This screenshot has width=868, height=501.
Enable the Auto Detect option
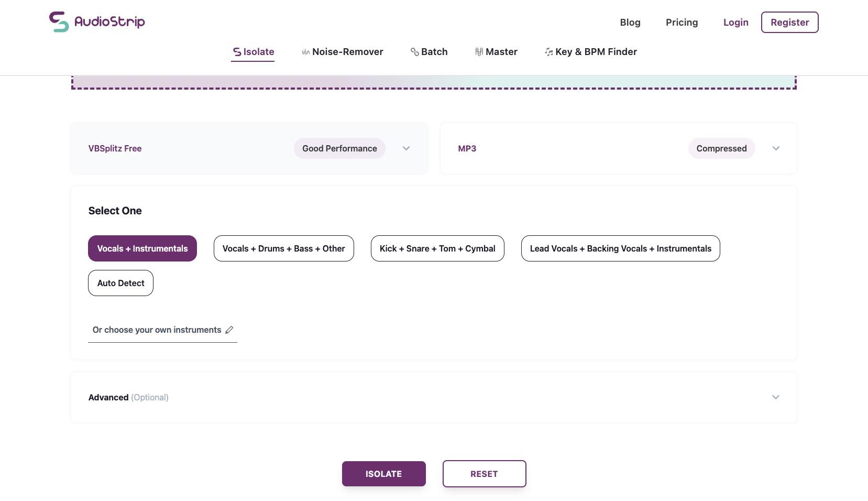(120, 283)
